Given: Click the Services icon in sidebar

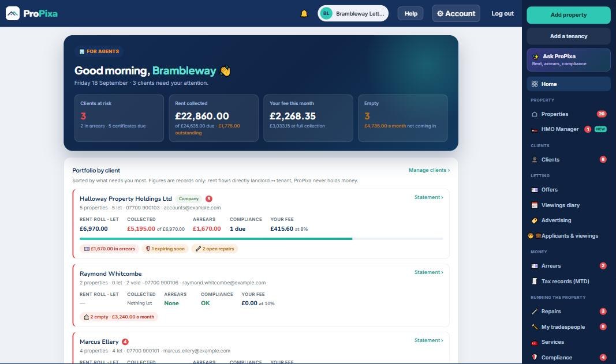Looking at the screenshot, I should coord(534,343).
